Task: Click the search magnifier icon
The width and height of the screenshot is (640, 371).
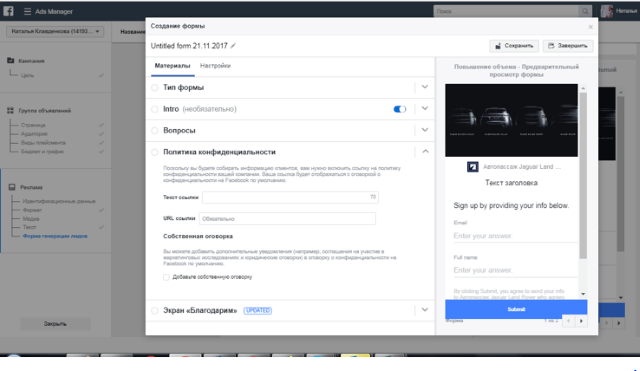Action: (585, 11)
